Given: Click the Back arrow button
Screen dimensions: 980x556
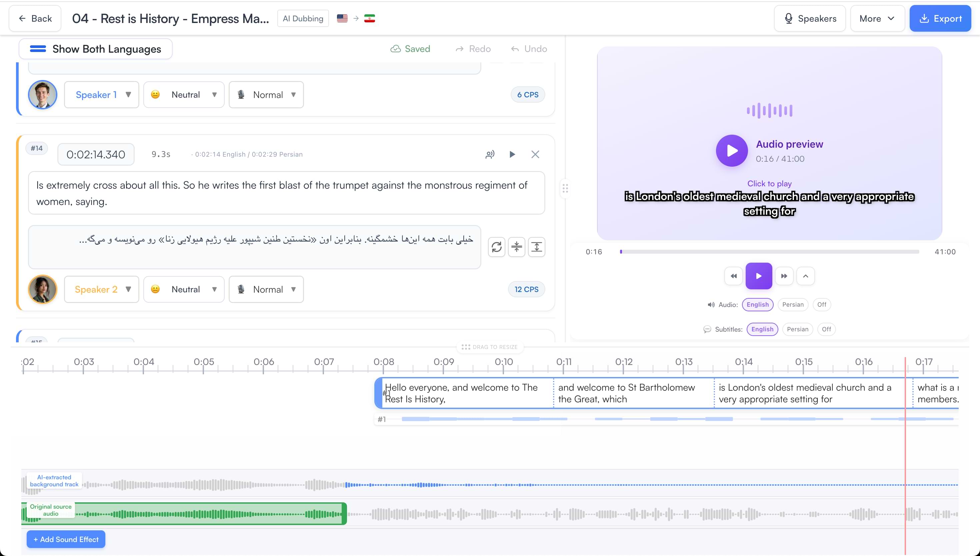Looking at the screenshot, I should pos(35,18).
